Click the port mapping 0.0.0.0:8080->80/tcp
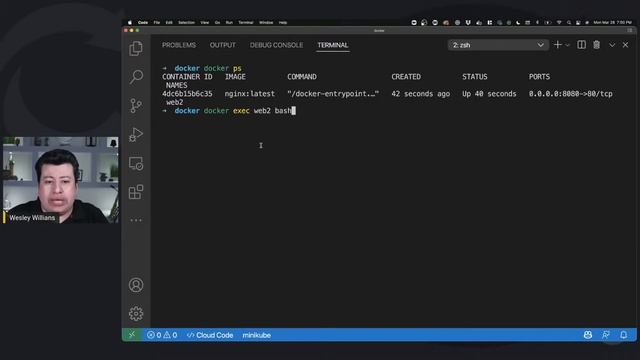 (571, 94)
